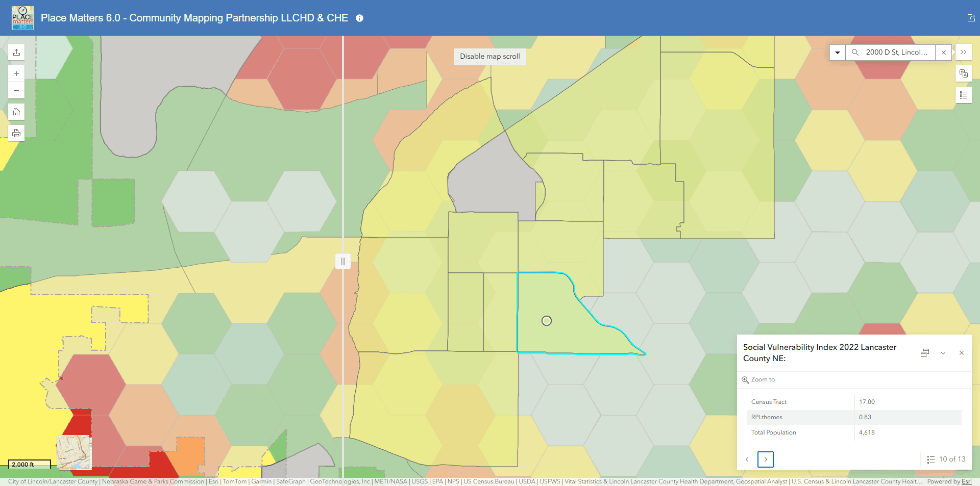Advance to the next feature with the right arrow
Image resolution: width=980 pixels, height=486 pixels.
(x=766, y=459)
